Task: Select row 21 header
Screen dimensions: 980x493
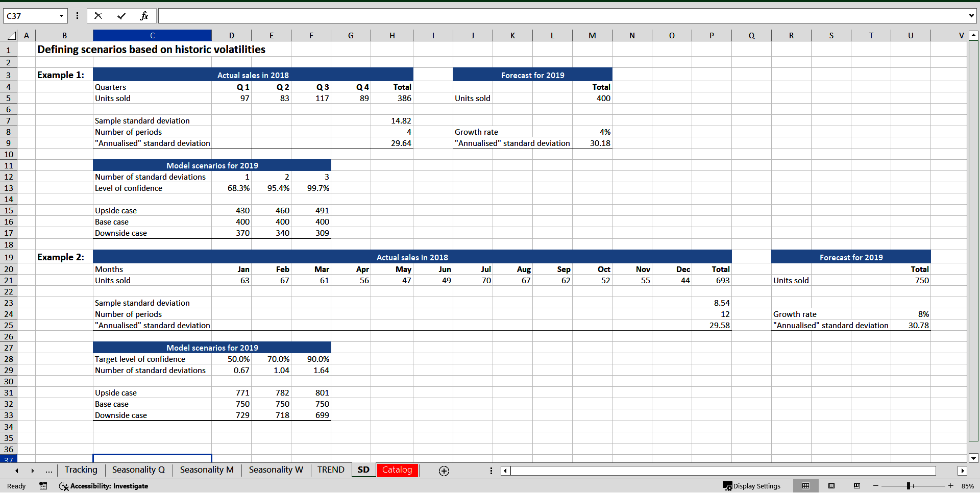Action: coord(9,280)
